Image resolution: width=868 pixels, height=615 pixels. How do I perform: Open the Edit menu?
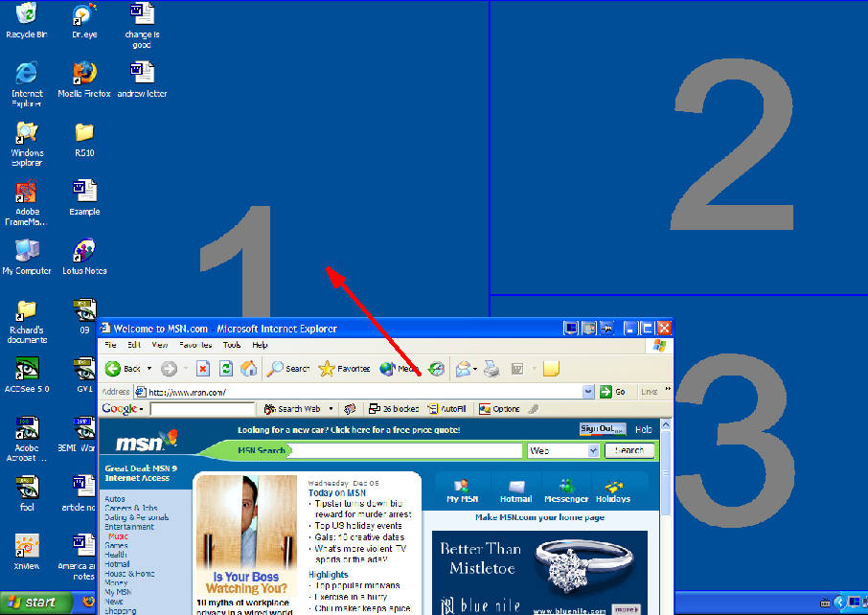134,345
